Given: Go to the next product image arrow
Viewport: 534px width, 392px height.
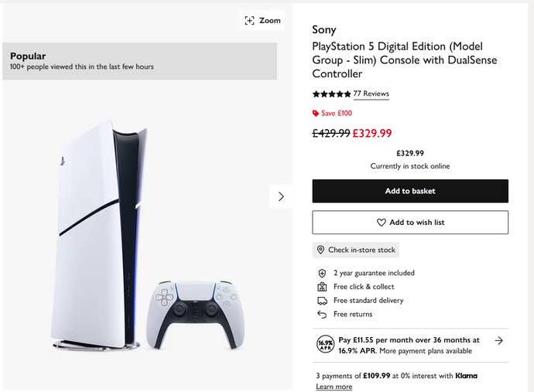Looking at the screenshot, I should [280, 196].
